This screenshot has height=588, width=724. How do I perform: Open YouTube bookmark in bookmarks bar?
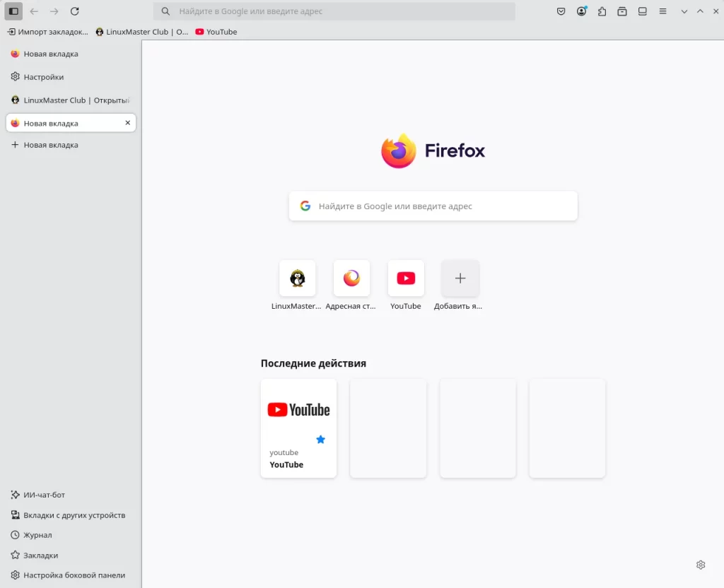click(216, 32)
